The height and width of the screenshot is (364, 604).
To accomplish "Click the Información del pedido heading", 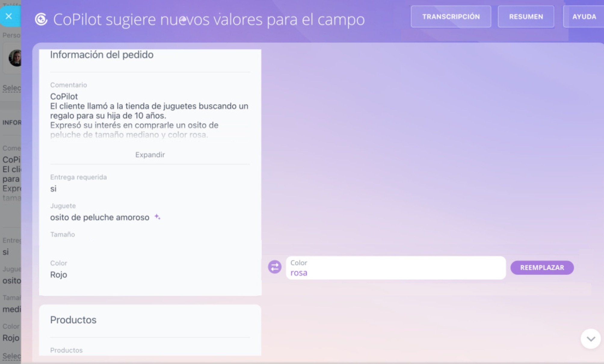I will (102, 55).
